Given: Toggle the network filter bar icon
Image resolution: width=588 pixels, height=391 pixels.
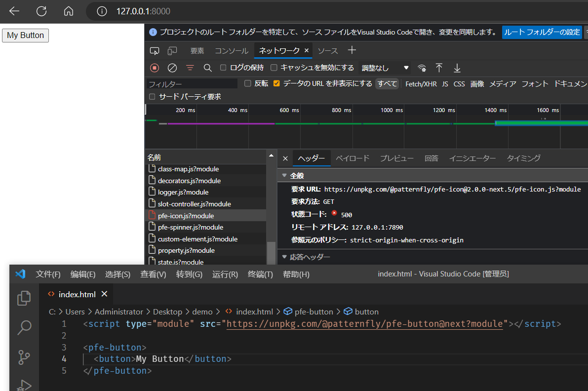Looking at the screenshot, I should [x=190, y=68].
